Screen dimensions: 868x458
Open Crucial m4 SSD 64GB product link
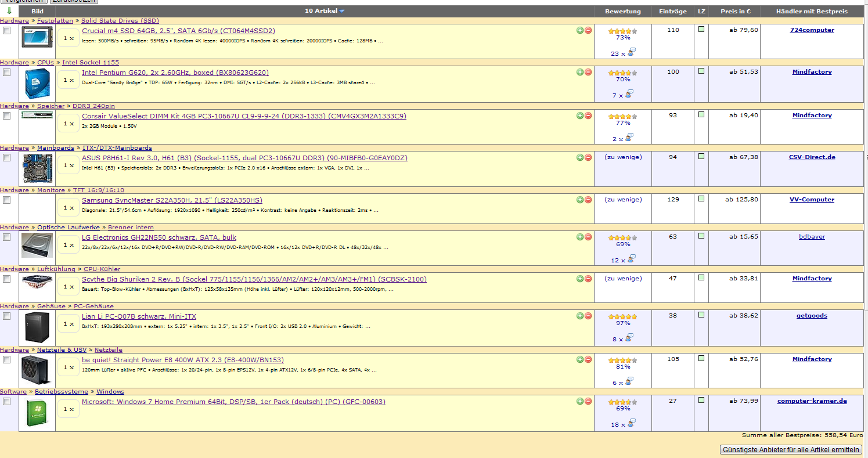(178, 31)
